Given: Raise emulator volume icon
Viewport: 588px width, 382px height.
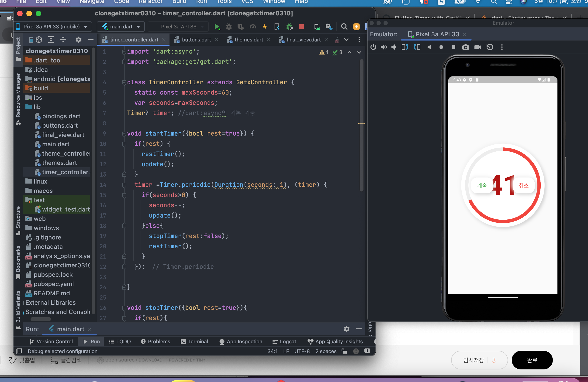Looking at the screenshot, I should (384, 47).
